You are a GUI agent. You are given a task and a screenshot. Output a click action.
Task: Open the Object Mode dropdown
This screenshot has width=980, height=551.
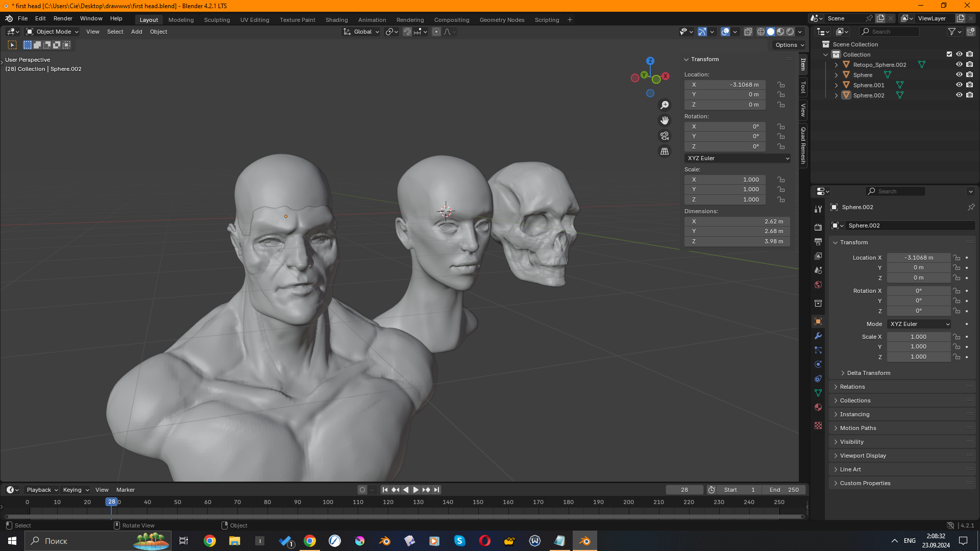click(x=53, y=32)
